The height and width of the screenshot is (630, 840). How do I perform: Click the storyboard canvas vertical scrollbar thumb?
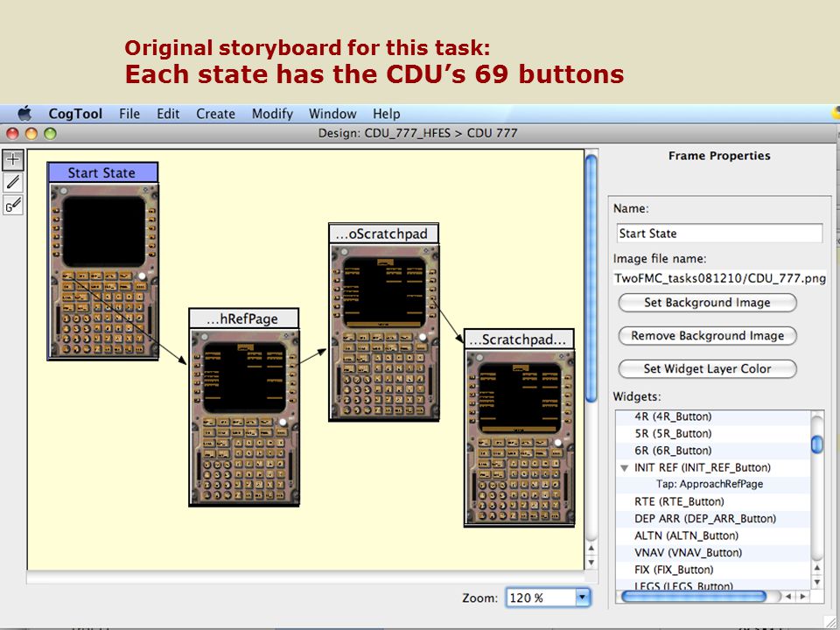591,277
